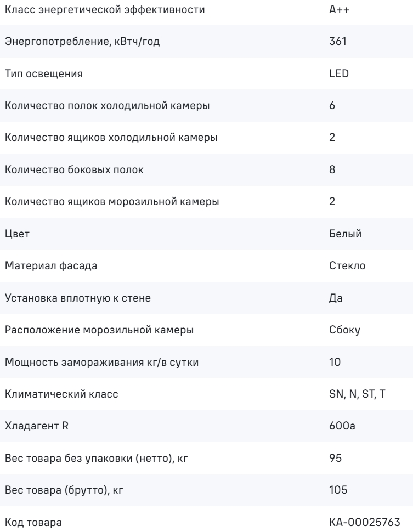Click the refrigerant value 600a
Screen dimensions: 413x532
pyautogui.click(x=342, y=426)
